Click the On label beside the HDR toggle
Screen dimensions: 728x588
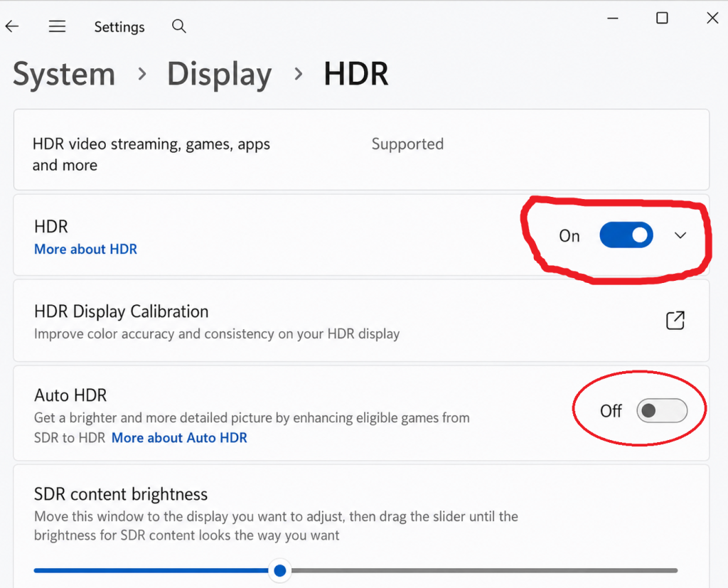(569, 236)
